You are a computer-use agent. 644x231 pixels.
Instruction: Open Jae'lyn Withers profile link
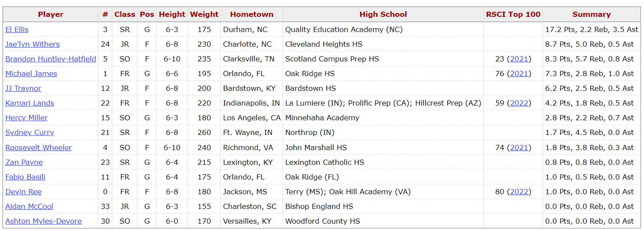pos(33,44)
